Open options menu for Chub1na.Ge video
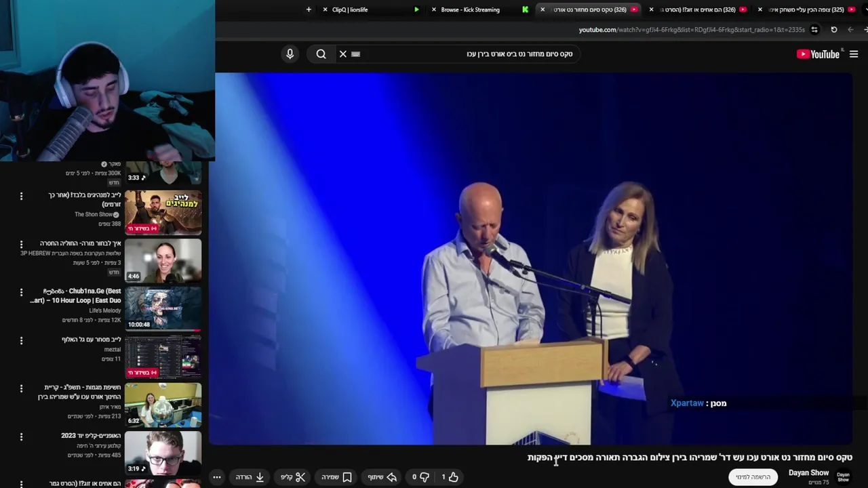This screenshot has width=868, height=488. point(21,292)
